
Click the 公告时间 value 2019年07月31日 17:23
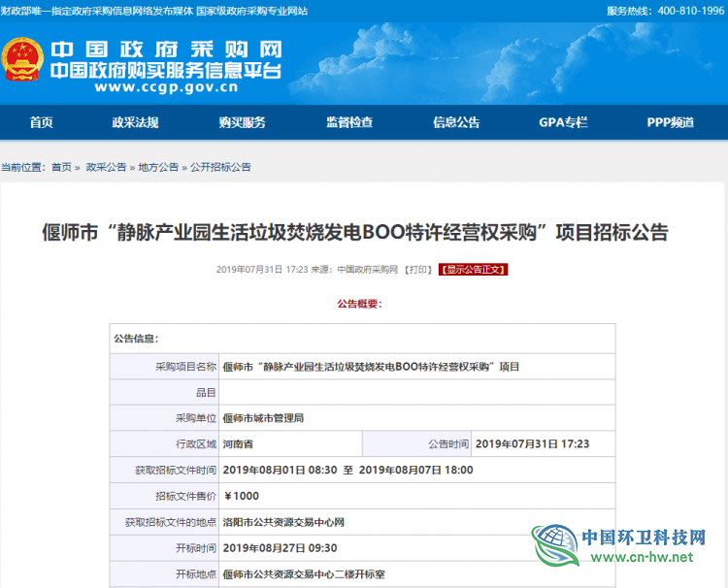(533, 444)
